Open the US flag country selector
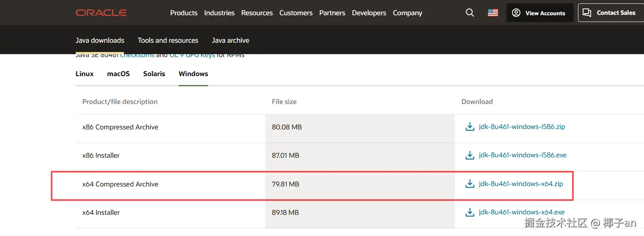 point(493,13)
